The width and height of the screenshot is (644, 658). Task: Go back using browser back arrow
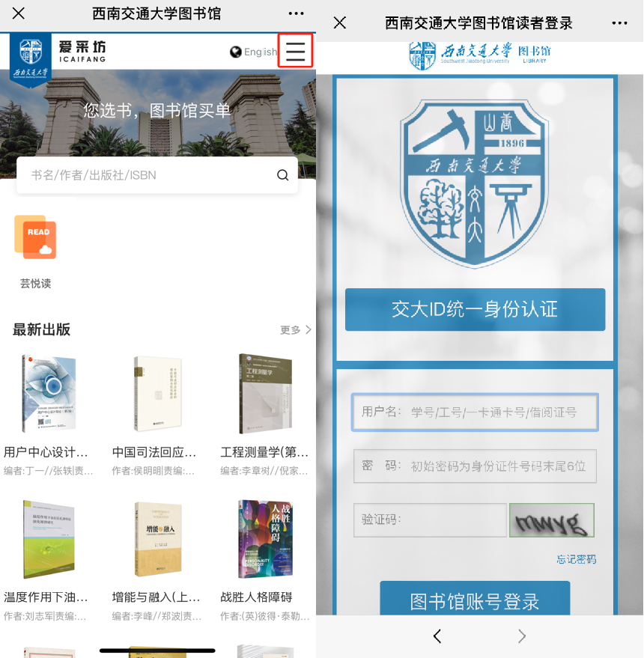click(x=437, y=636)
